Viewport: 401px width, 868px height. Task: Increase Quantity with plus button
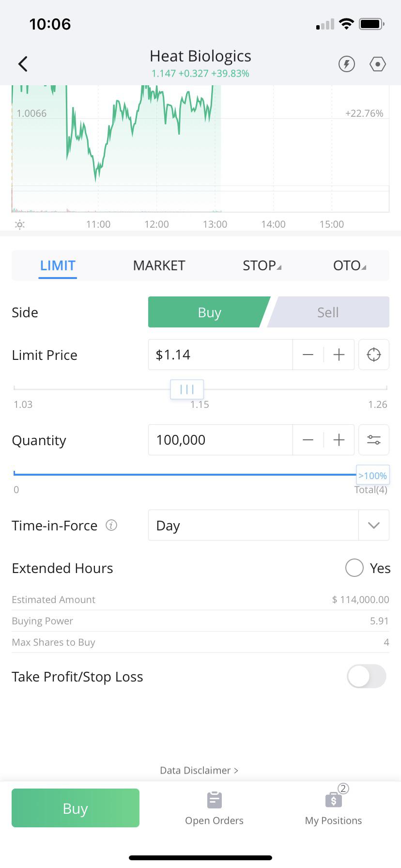(339, 440)
